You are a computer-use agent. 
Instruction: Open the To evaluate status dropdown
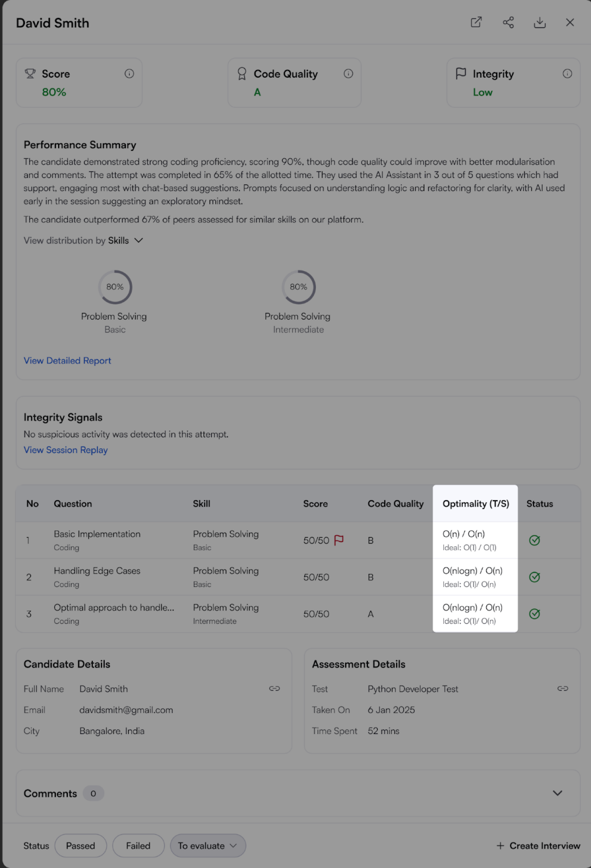click(x=208, y=845)
